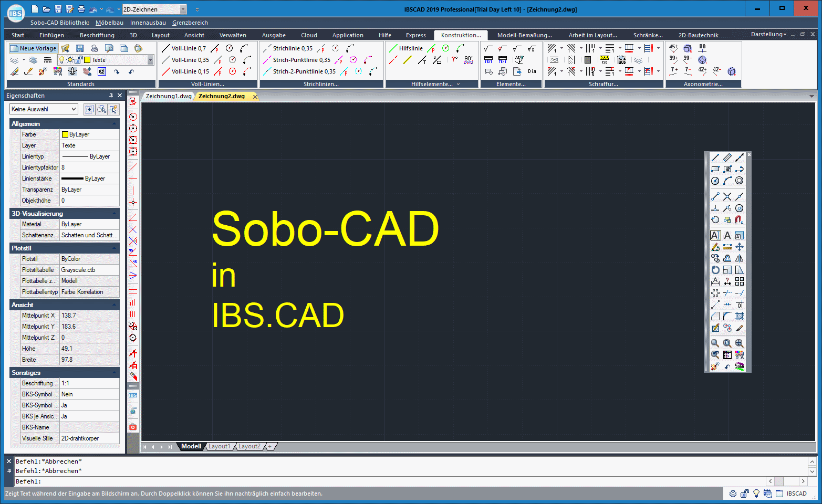This screenshot has height=504, width=822.
Task: Click the Mittelpunkt X value 138.7
Action: 90,316
